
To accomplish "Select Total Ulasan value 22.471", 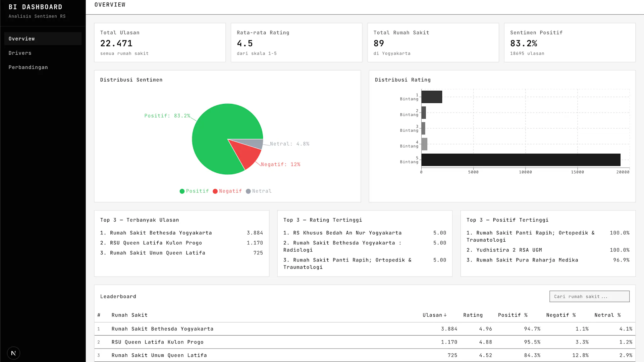I will [116, 43].
